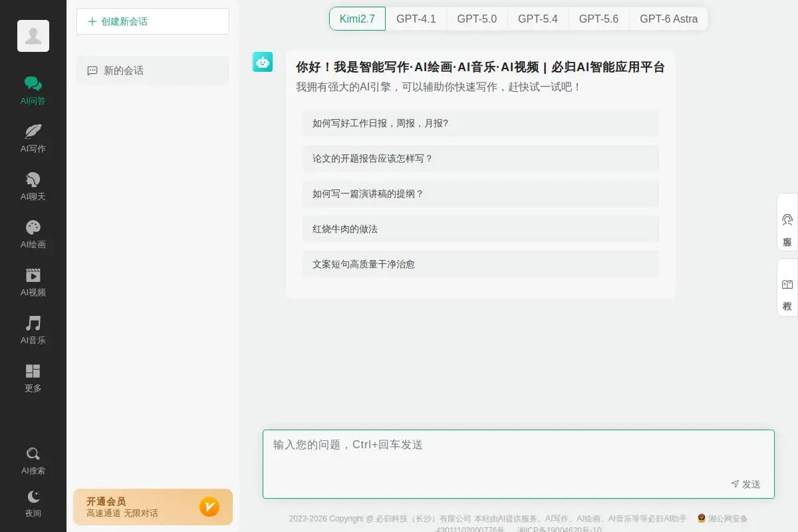Open the 教程 book icon

(787, 285)
